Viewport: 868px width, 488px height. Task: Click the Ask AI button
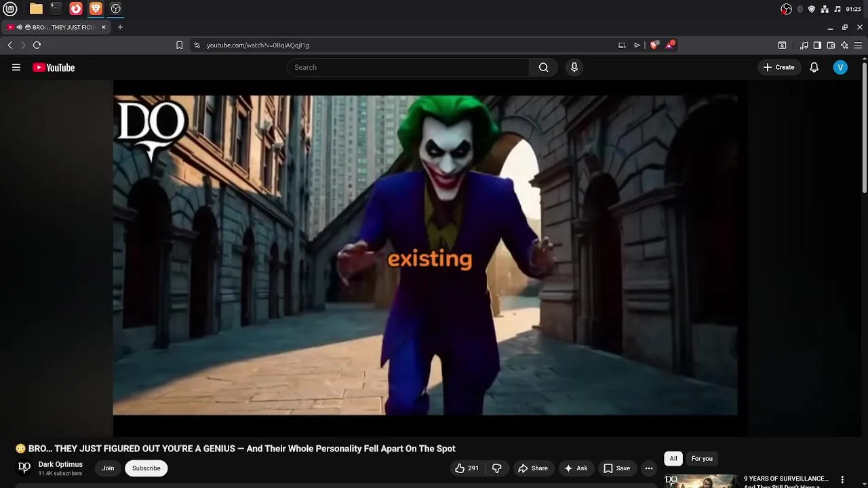tap(576, 468)
